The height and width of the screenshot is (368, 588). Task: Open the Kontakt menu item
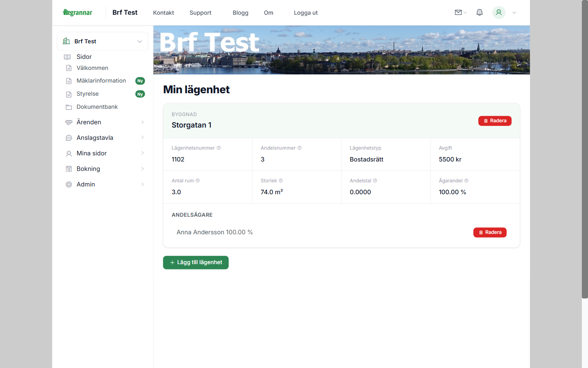163,13
